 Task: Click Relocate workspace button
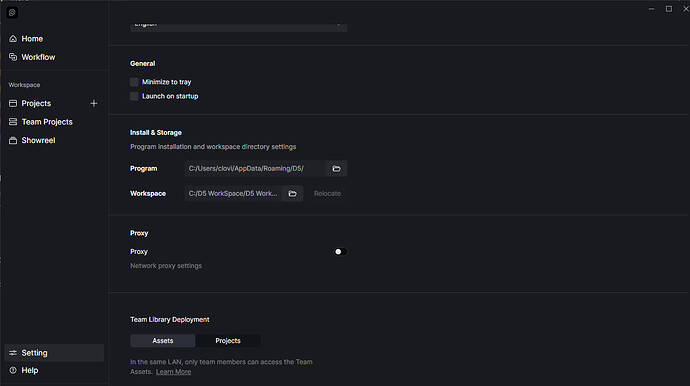[327, 194]
